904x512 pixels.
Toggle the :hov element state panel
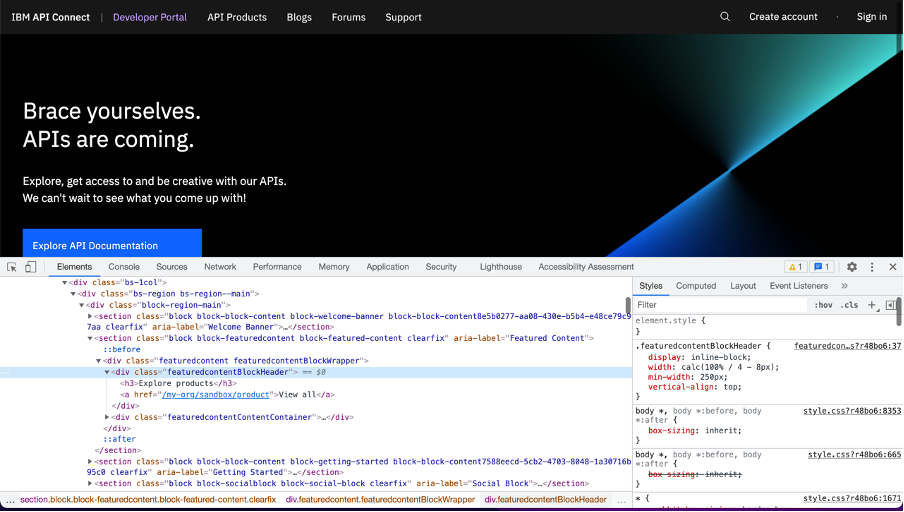click(x=823, y=305)
